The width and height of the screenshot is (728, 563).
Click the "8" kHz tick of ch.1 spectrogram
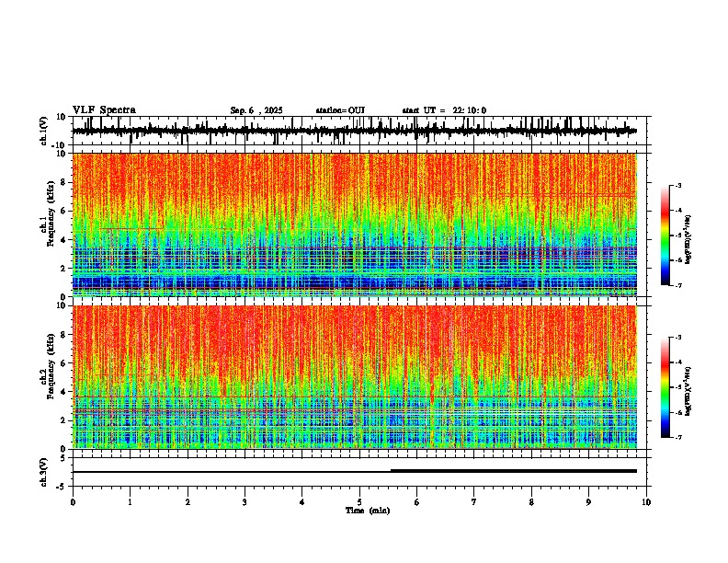tap(63, 182)
